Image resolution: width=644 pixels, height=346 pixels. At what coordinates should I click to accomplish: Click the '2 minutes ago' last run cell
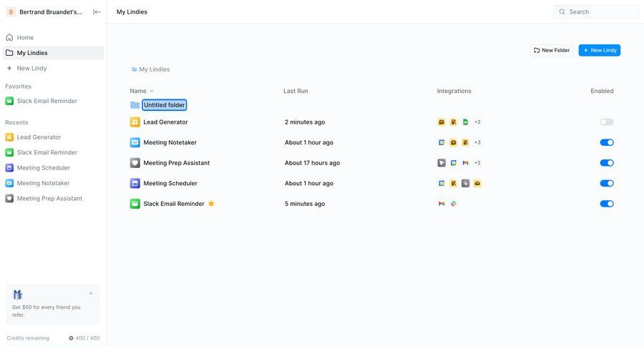pos(305,122)
